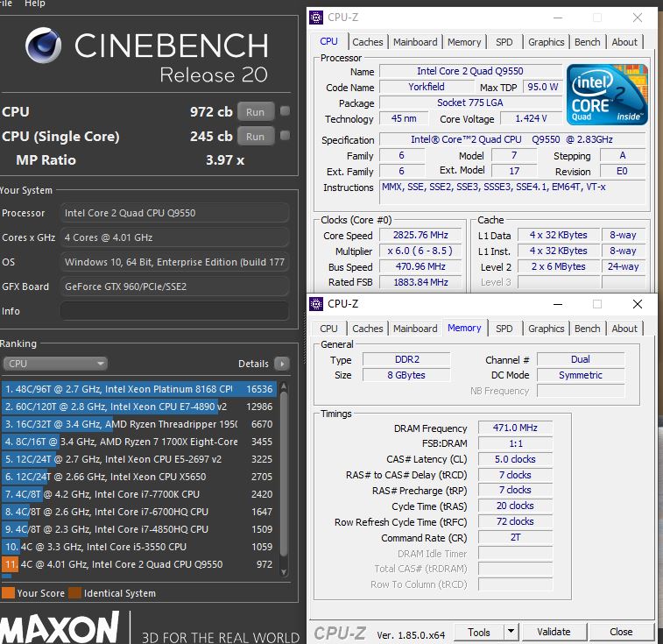Click the DRAM Frequency value 471.0 MHz
This screenshot has width=663, height=644.
coord(515,428)
